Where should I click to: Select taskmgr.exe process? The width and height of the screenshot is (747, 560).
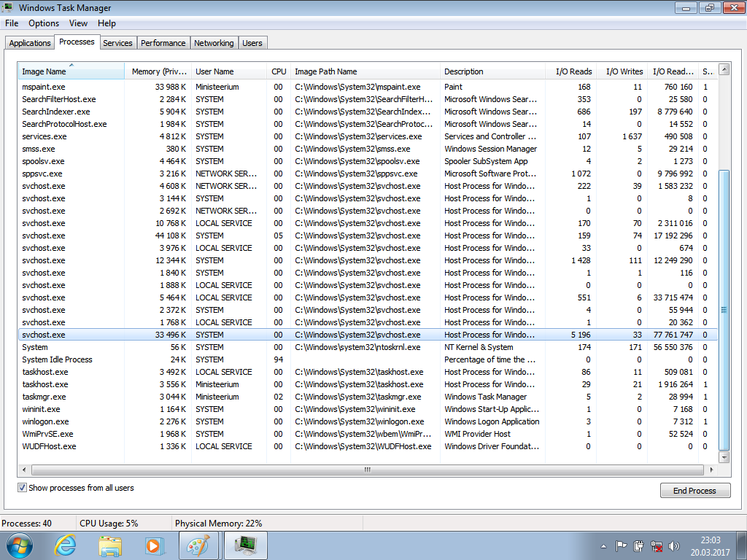368,397
